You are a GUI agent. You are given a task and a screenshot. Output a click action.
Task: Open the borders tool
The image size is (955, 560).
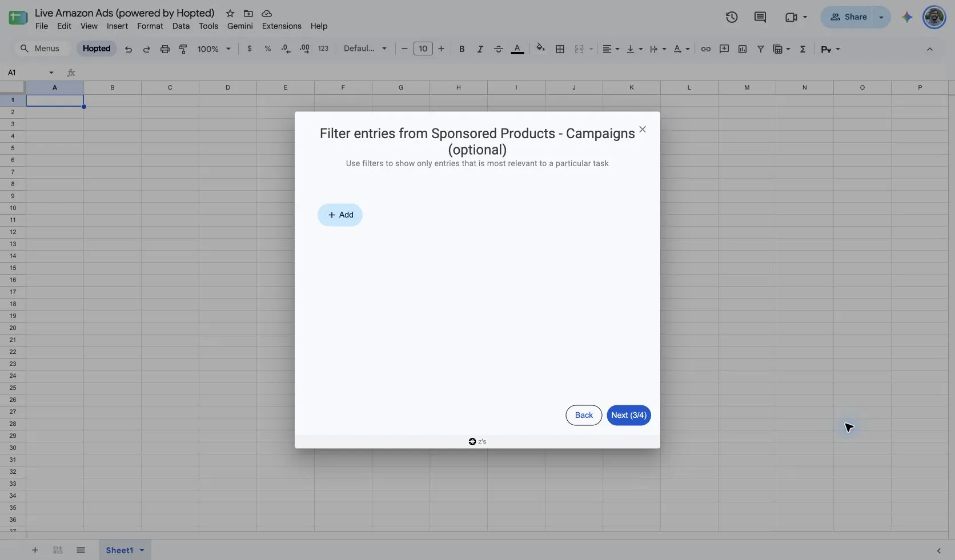(560, 49)
